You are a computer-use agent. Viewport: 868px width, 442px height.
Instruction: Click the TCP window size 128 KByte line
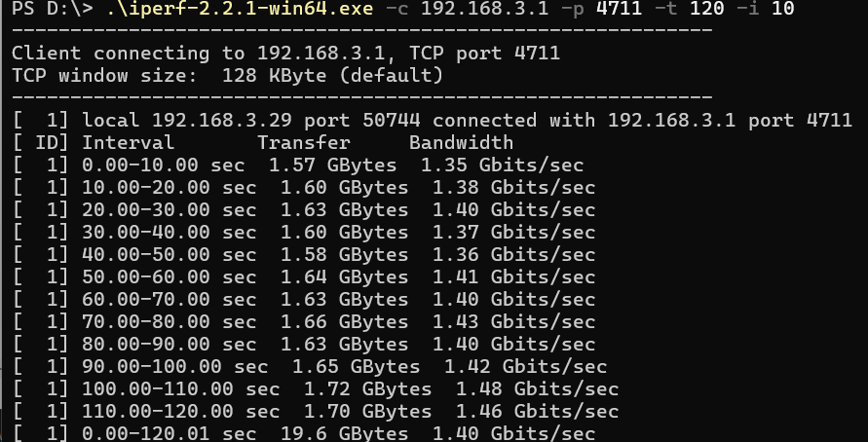coord(228,75)
